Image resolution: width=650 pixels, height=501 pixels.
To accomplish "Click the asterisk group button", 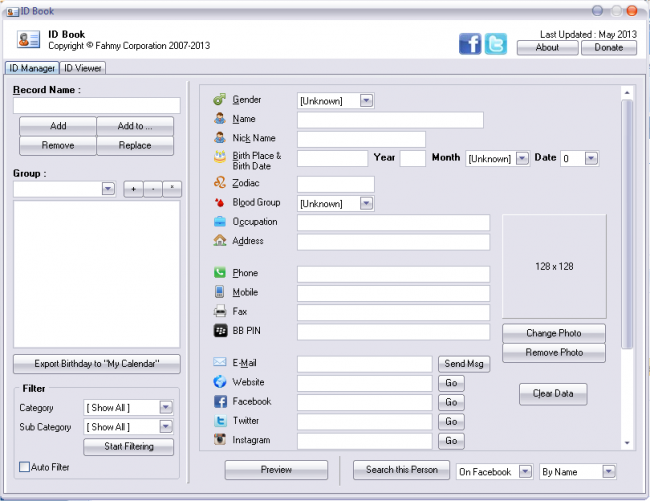I will tap(172, 189).
